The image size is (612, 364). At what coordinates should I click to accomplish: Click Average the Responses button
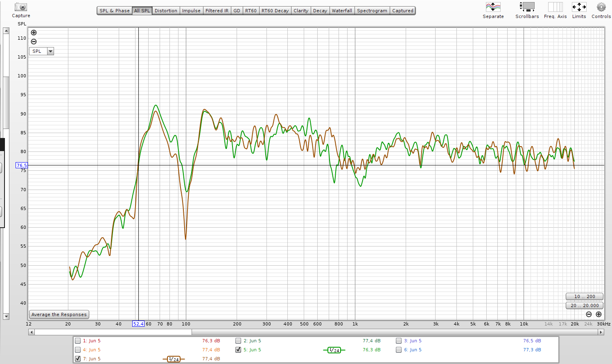click(x=59, y=314)
